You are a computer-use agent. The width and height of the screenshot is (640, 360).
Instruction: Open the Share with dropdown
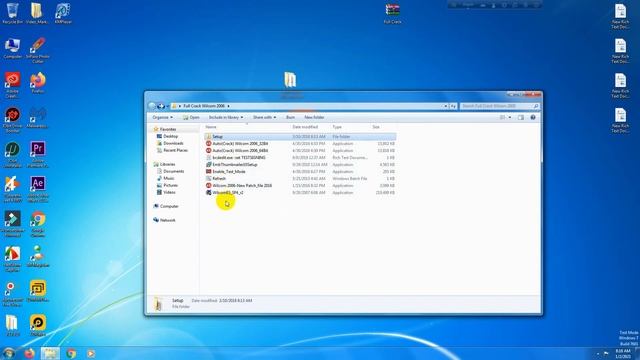(x=264, y=118)
